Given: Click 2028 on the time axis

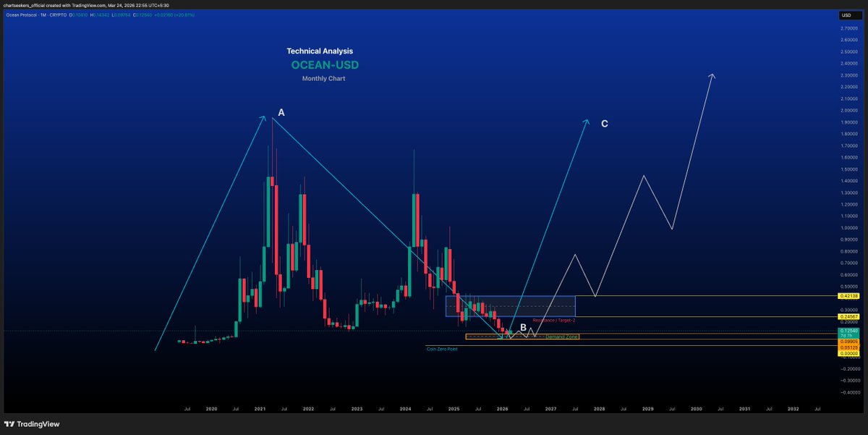Looking at the screenshot, I should [599, 409].
